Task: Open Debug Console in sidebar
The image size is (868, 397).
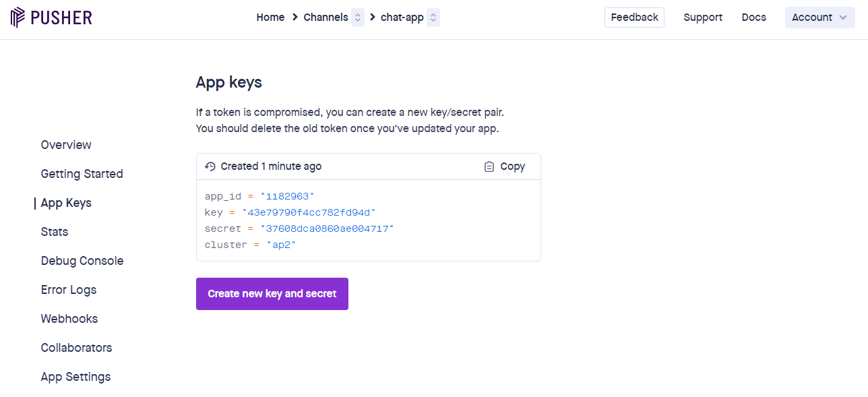Action: click(82, 261)
